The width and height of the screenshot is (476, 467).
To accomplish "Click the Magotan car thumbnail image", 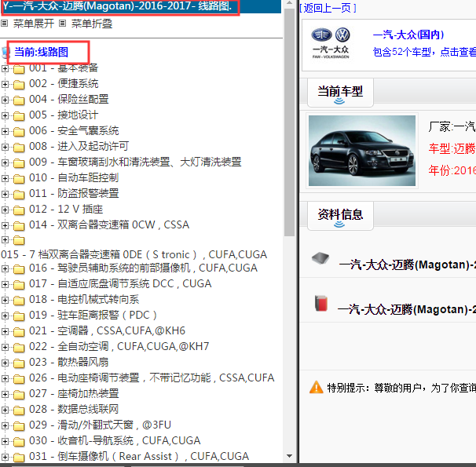I will coord(362,151).
